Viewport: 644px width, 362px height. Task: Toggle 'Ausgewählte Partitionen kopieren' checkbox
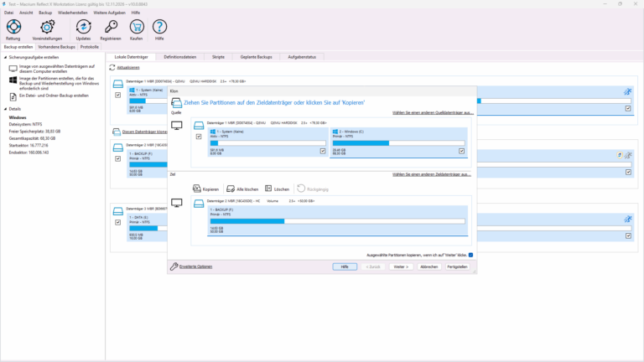click(x=470, y=255)
